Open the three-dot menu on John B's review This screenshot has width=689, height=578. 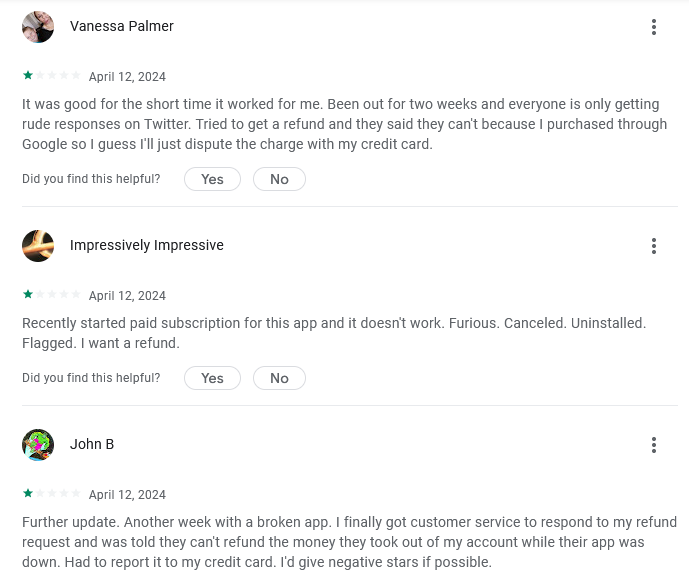point(654,445)
